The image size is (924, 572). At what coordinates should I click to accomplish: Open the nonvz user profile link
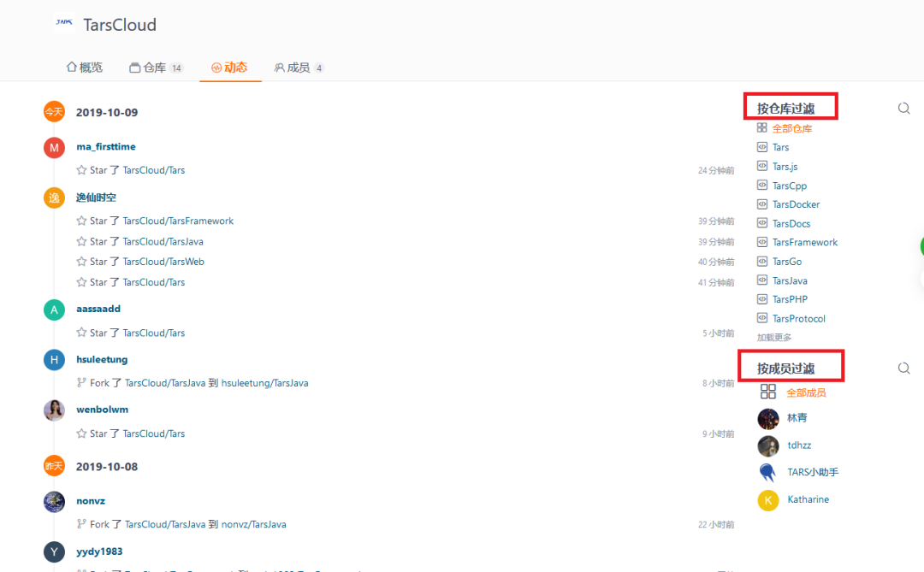[x=91, y=501]
